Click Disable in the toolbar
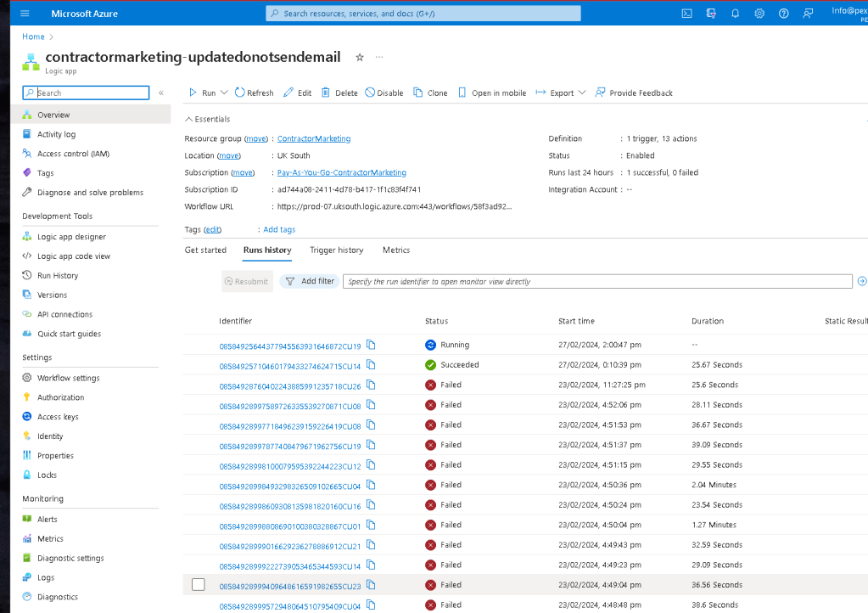 [384, 93]
